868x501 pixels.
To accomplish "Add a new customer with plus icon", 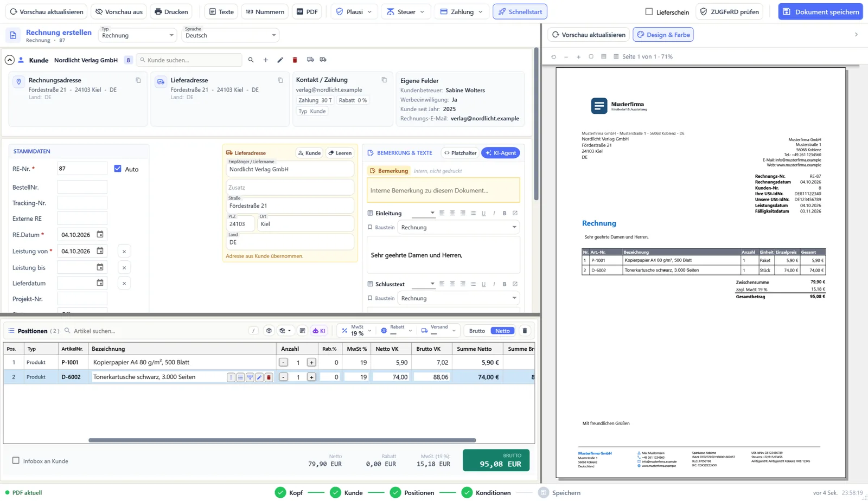I will (x=265, y=60).
